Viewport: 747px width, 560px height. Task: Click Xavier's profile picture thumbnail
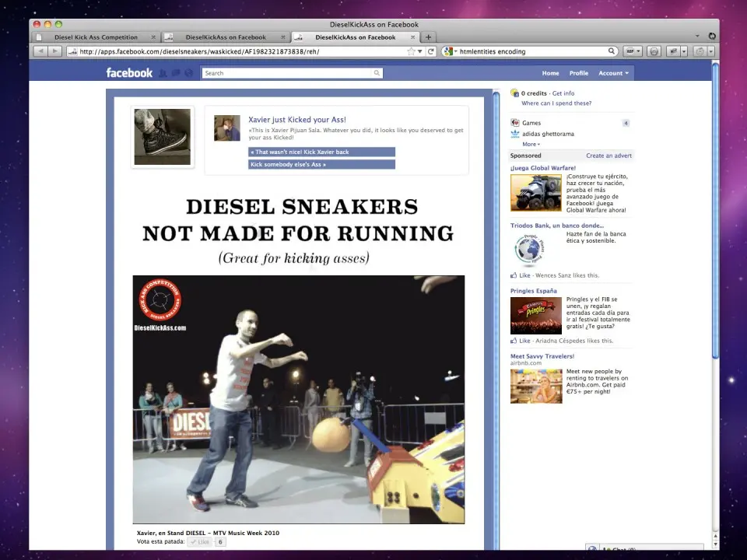226,128
